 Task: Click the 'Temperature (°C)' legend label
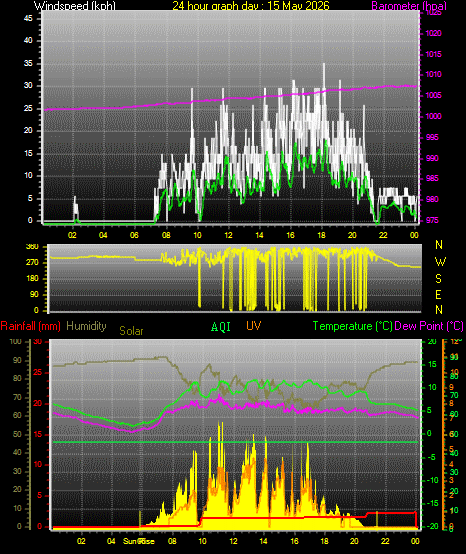[353, 326]
